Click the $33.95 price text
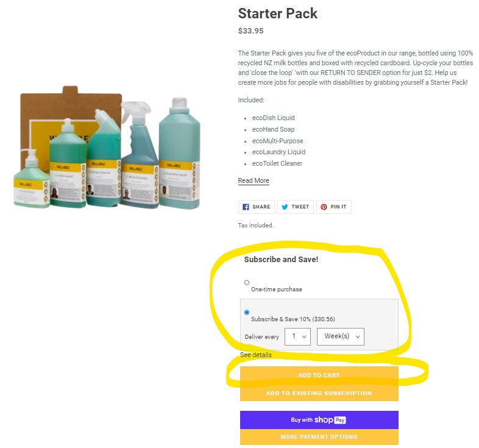The width and height of the screenshot is (479, 448). 250,31
